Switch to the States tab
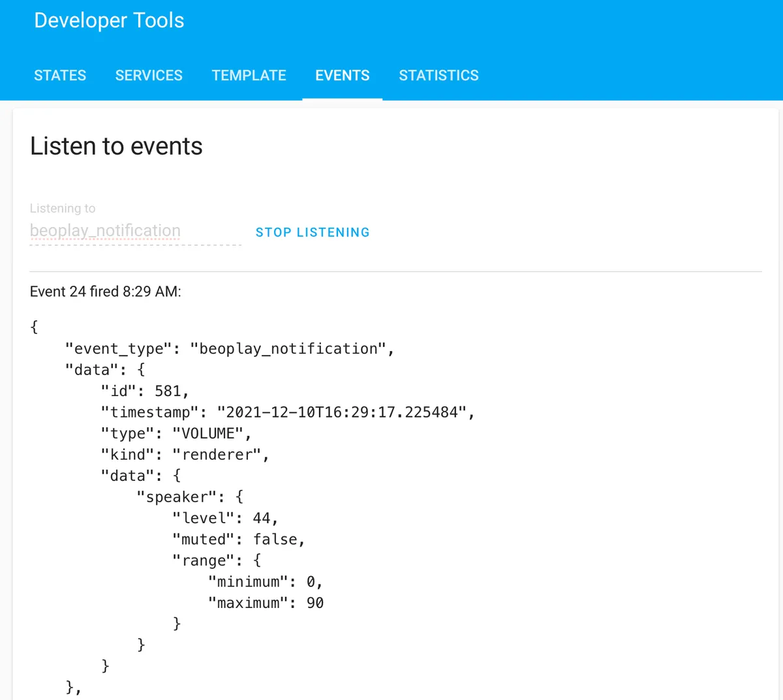Image resolution: width=783 pixels, height=700 pixels. [x=60, y=76]
